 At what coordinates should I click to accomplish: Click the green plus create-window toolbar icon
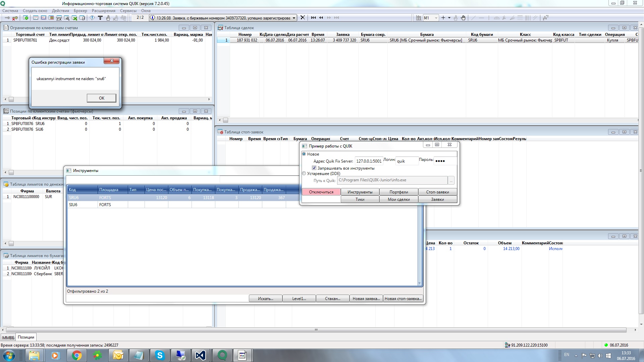pos(25,18)
